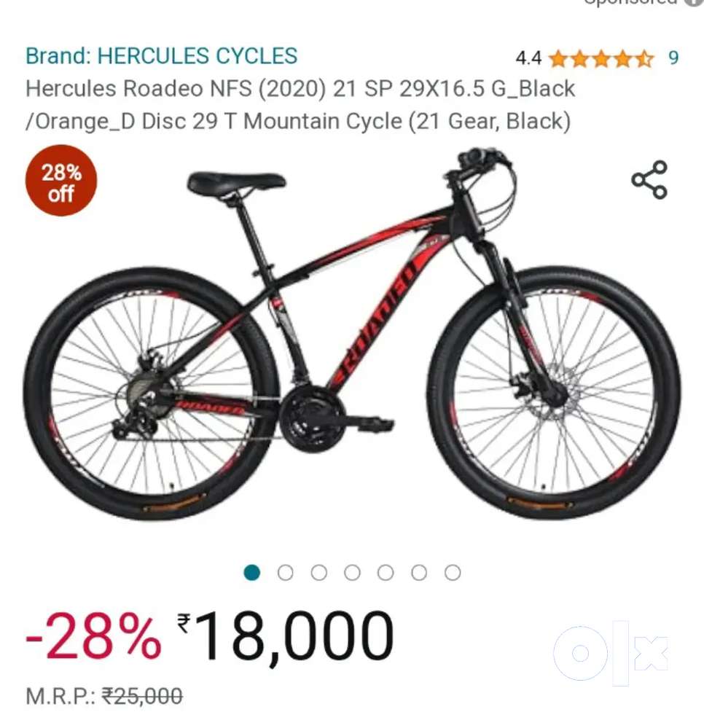The height and width of the screenshot is (728, 704).
Task: Open the 9 reviews count
Action: point(673,58)
